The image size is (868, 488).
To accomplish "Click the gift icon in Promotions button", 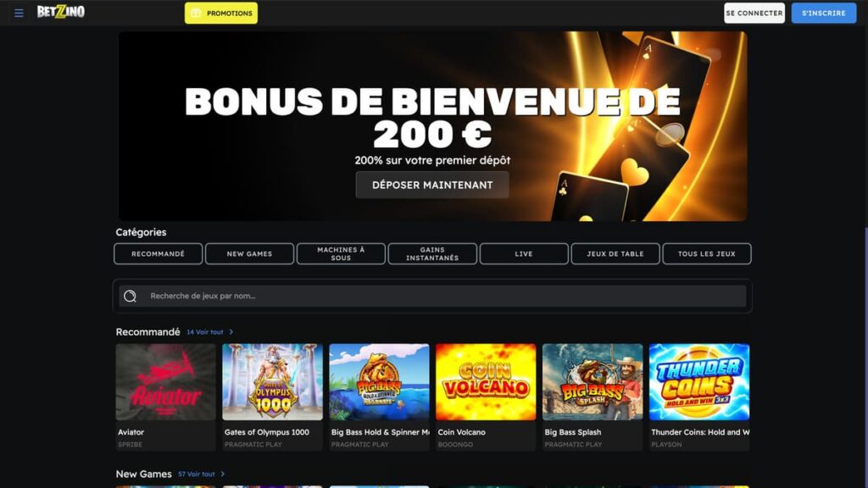I will tap(196, 14).
